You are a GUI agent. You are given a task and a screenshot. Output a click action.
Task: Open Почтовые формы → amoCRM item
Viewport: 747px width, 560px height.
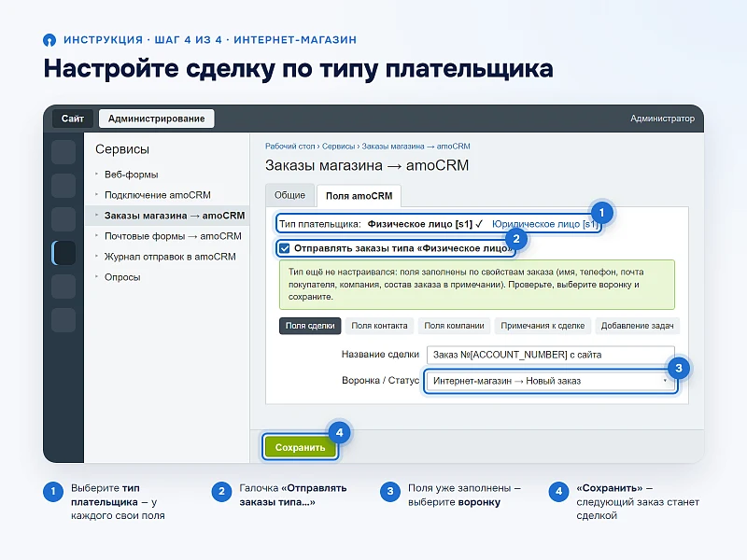point(173,236)
